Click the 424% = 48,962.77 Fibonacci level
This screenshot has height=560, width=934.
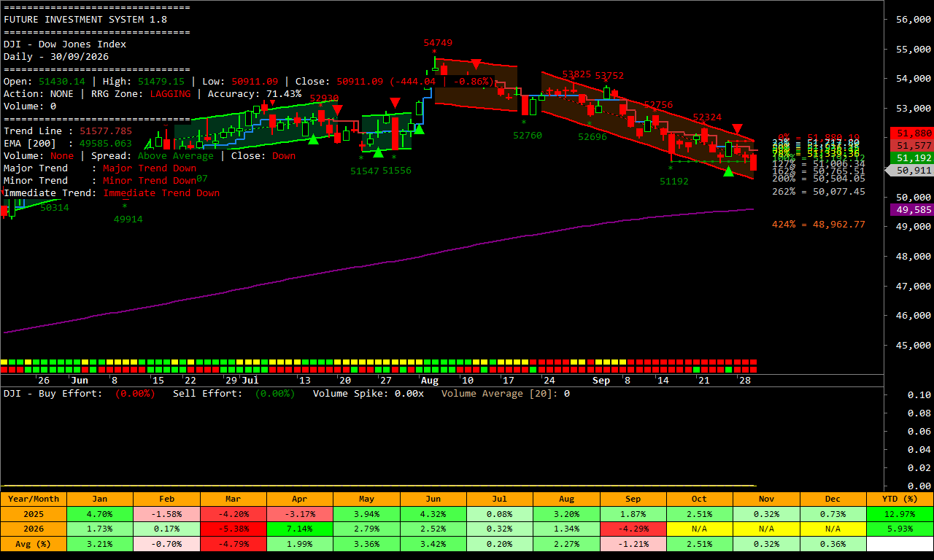pyautogui.click(x=819, y=224)
